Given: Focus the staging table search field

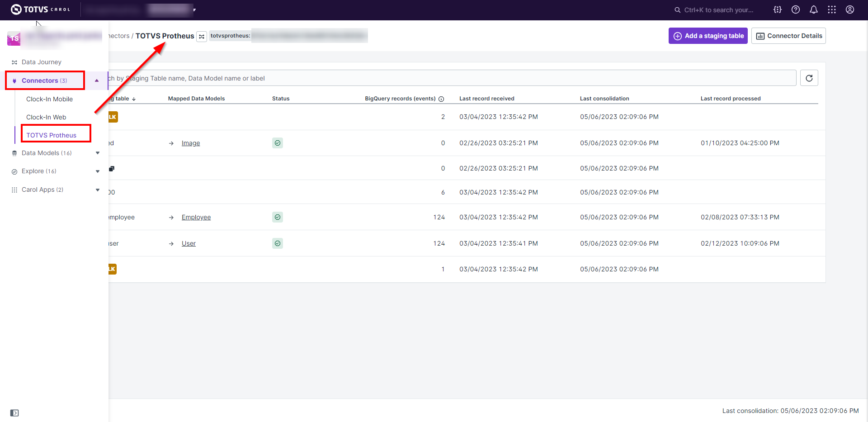Looking at the screenshot, I should 452,78.
